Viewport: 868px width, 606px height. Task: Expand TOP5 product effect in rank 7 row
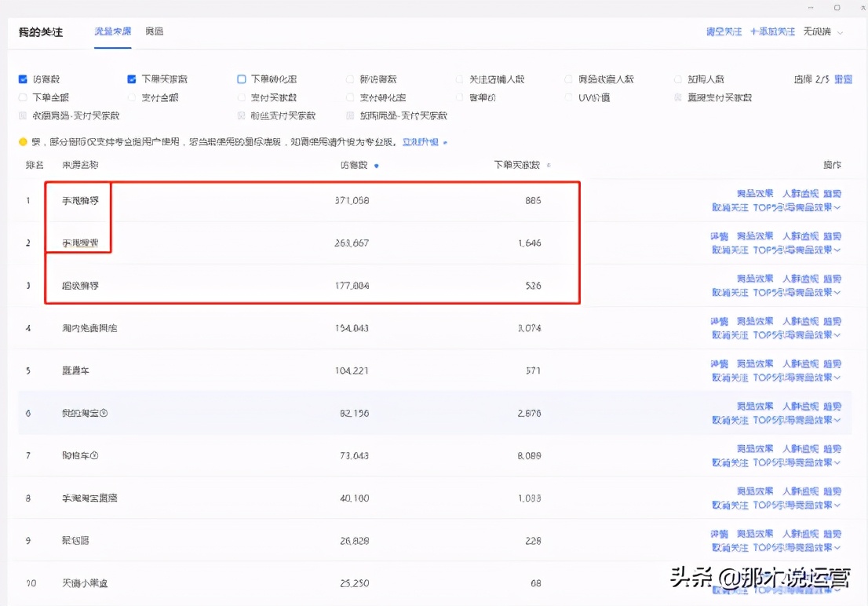click(797, 462)
